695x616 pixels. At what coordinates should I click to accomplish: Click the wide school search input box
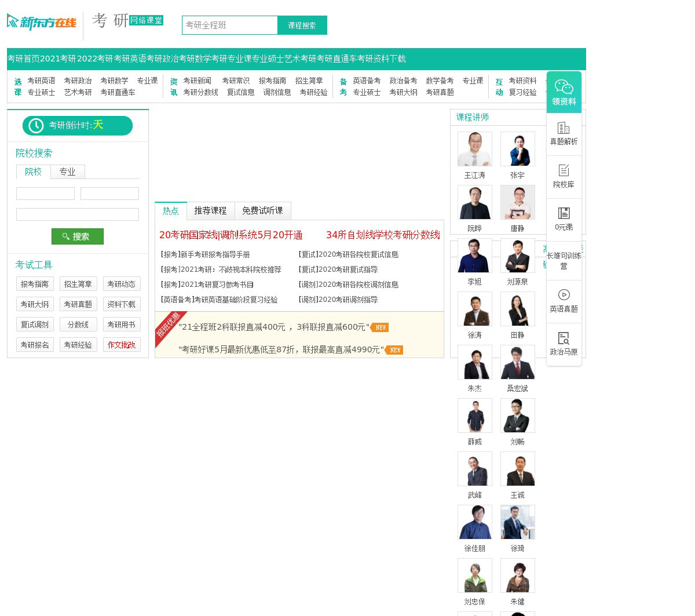coord(78,214)
